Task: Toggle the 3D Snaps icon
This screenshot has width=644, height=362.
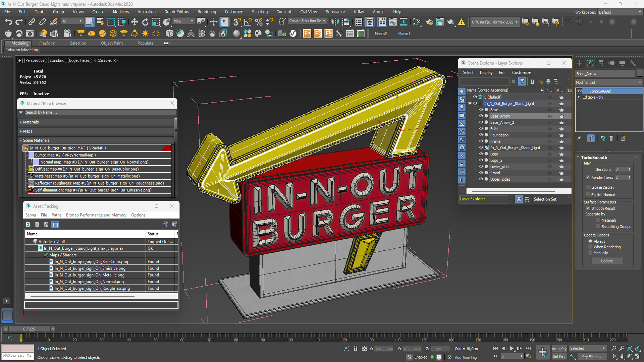Action: (x=237, y=22)
